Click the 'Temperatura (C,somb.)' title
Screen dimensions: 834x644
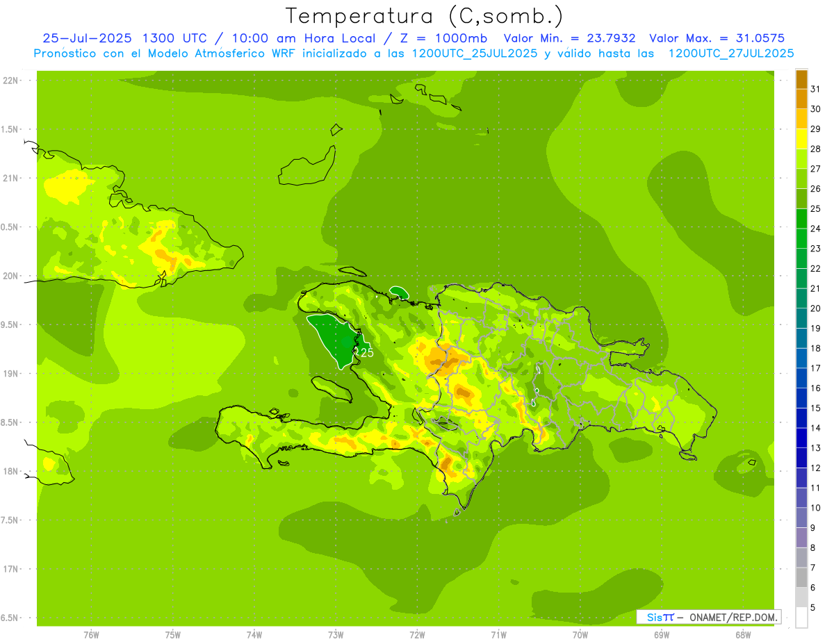click(424, 15)
